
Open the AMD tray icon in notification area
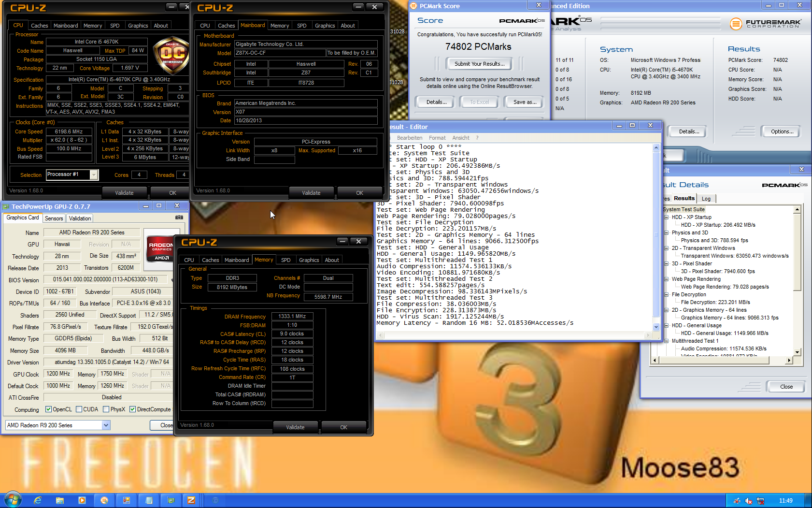pos(737,501)
